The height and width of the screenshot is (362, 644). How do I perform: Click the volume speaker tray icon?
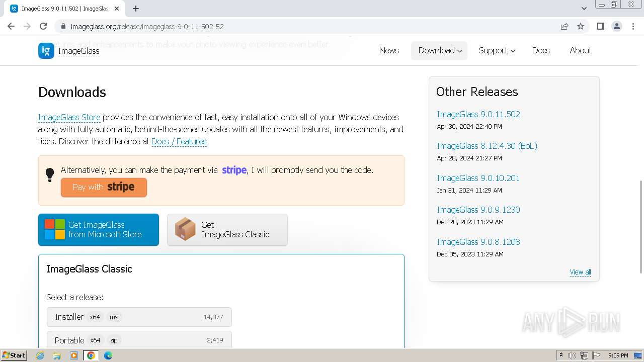572,355
